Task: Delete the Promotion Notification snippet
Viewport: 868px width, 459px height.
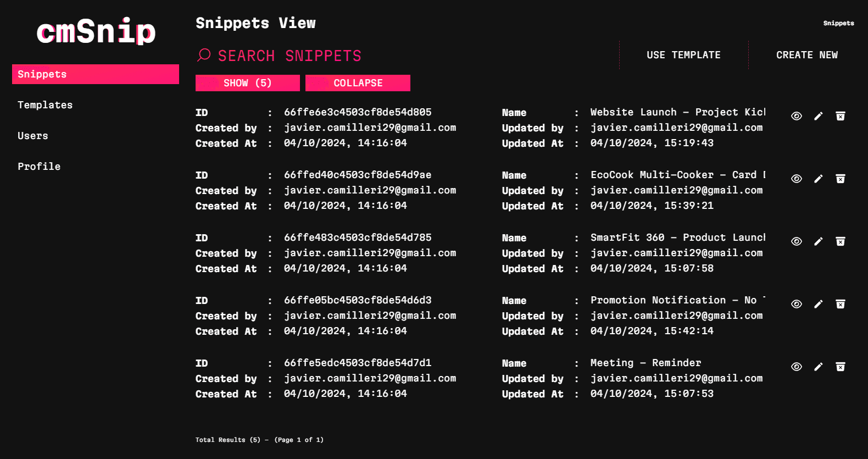Action: tap(840, 304)
